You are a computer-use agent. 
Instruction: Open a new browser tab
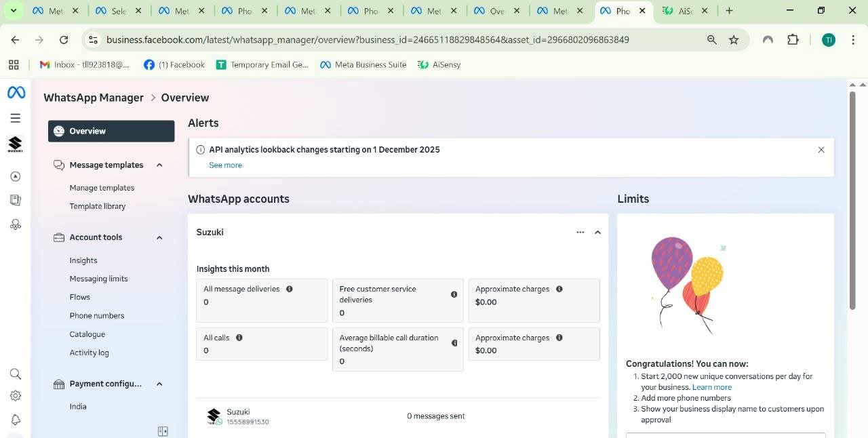[x=729, y=11]
